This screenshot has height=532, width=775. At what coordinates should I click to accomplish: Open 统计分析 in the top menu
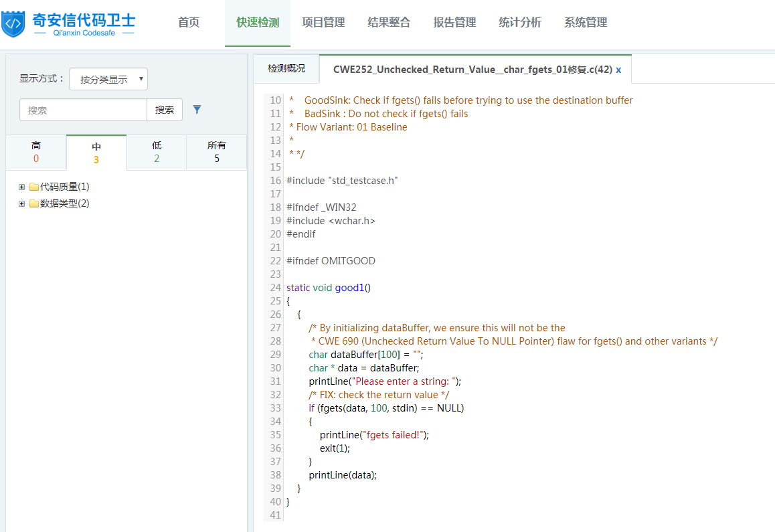pyautogui.click(x=520, y=23)
